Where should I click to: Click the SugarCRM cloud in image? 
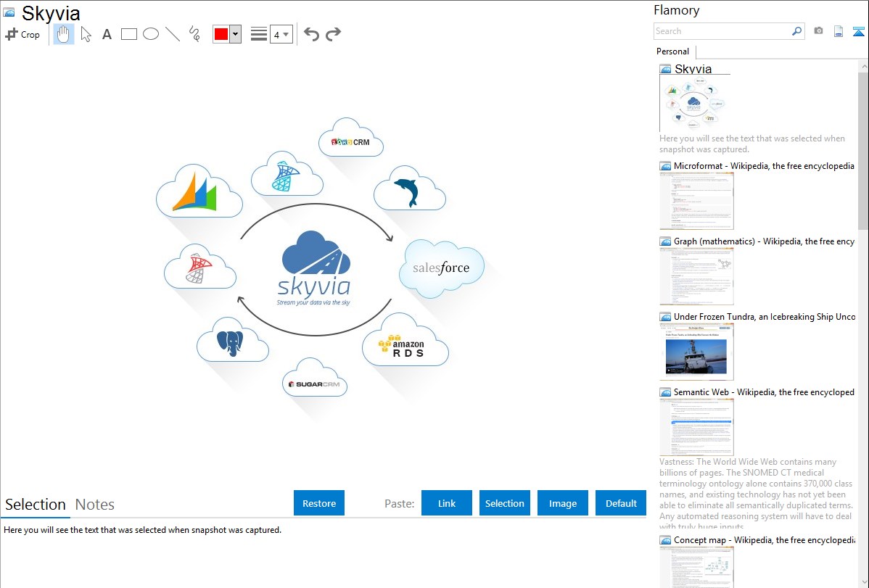click(x=315, y=378)
